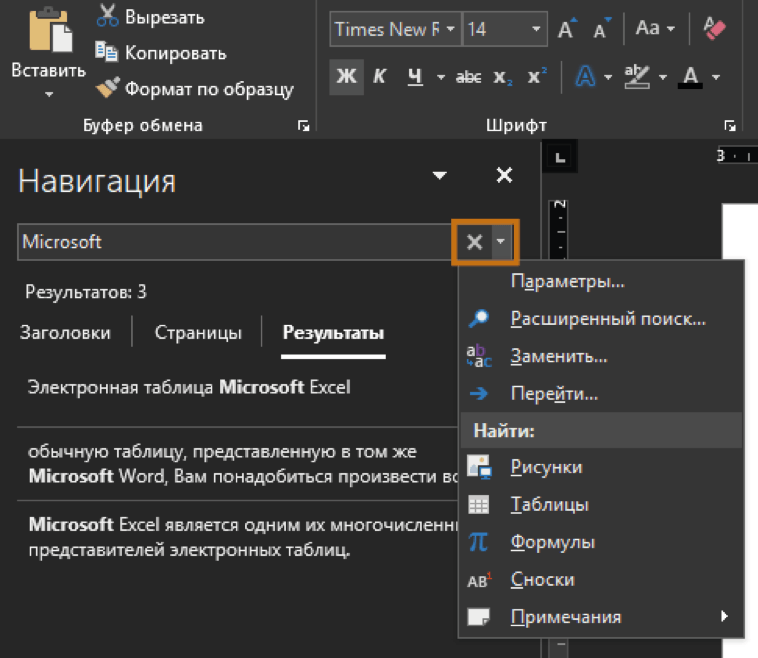
Task: Click the Расширенный поиск magnifier icon
Action: click(479, 319)
